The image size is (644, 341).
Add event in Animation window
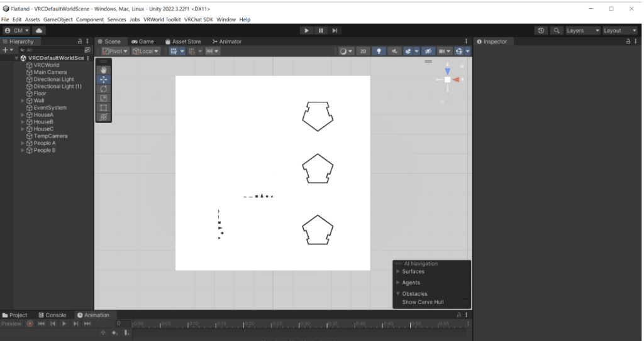point(126,333)
